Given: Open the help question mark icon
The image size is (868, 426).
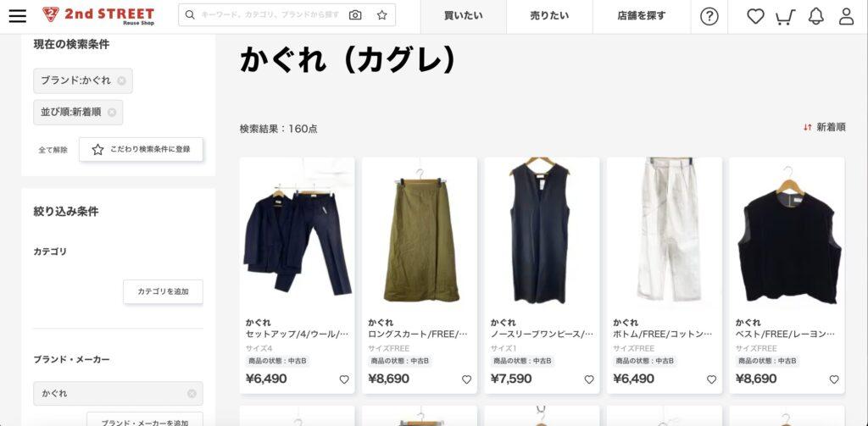Looking at the screenshot, I should tap(709, 17).
